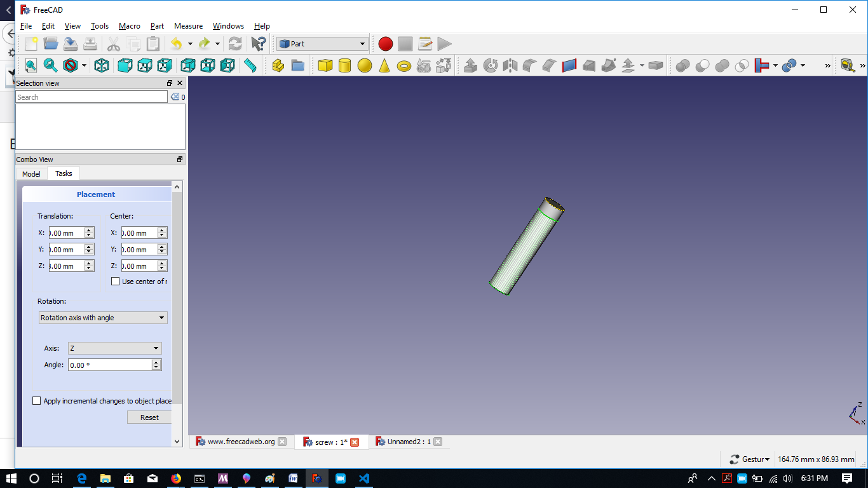Undock the Combo View panel
Image resolution: width=868 pixels, height=488 pixels.
[180, 159]
